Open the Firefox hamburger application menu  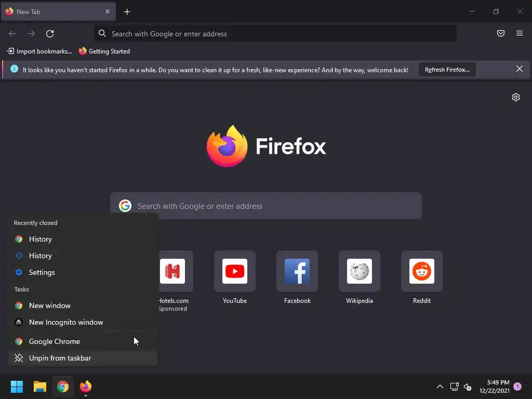coord(520,33)
